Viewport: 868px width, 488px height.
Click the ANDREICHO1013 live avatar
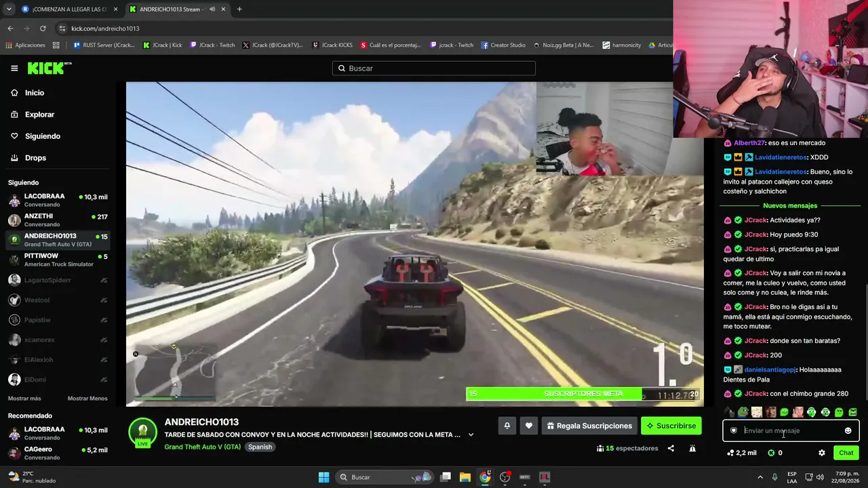(x=142, y=433)
